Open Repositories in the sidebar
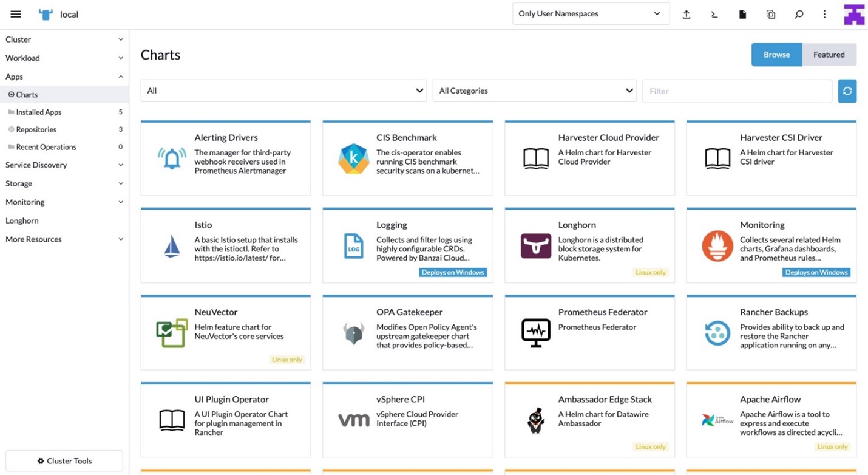Image resolution: width=868 pixels, height=475 pixels. click(64, 129)
